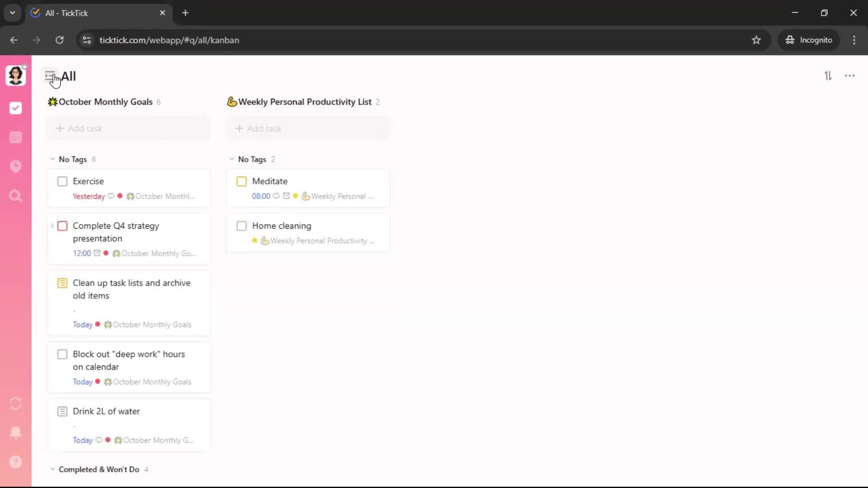
Task: Open the user profile avatar
Action: click(15, 75)
